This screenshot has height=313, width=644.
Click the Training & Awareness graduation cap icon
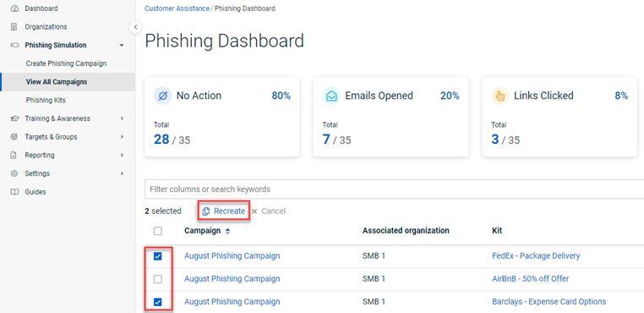[14, 118]
